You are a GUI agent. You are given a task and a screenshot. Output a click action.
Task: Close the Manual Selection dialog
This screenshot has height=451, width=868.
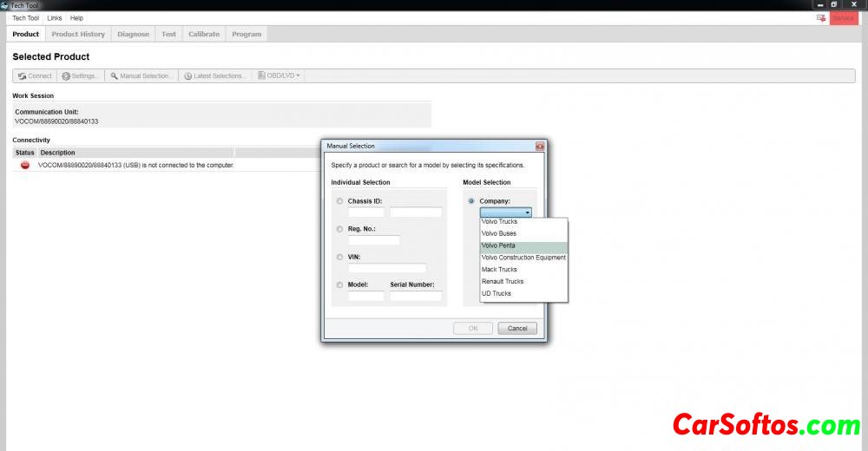point(539,147)
